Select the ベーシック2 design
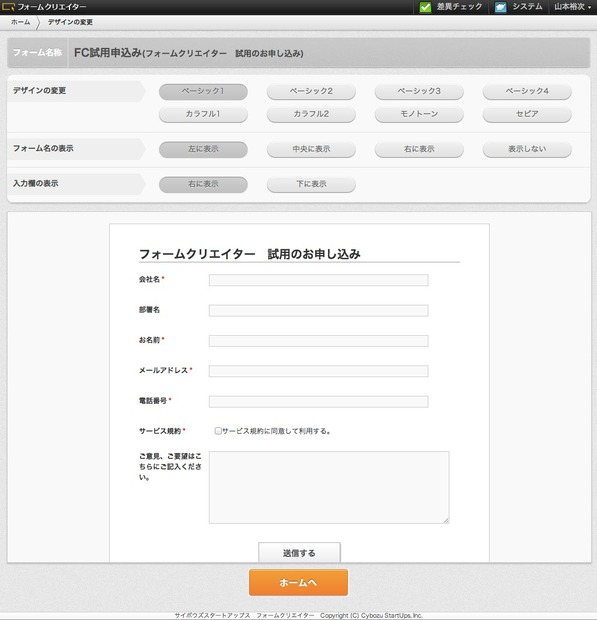Screen dimensions: 597x620 coord(311,91)
